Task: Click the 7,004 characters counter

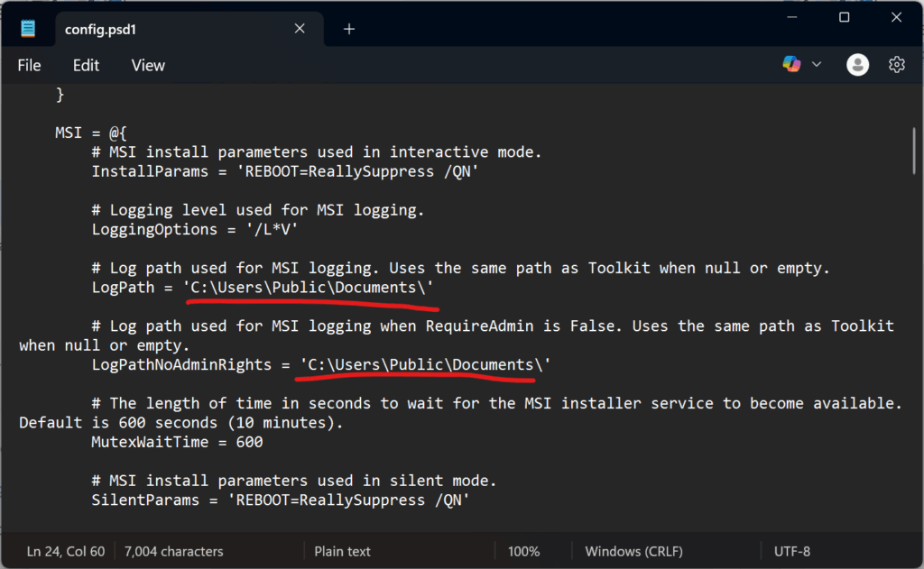Action: (172, 551)
